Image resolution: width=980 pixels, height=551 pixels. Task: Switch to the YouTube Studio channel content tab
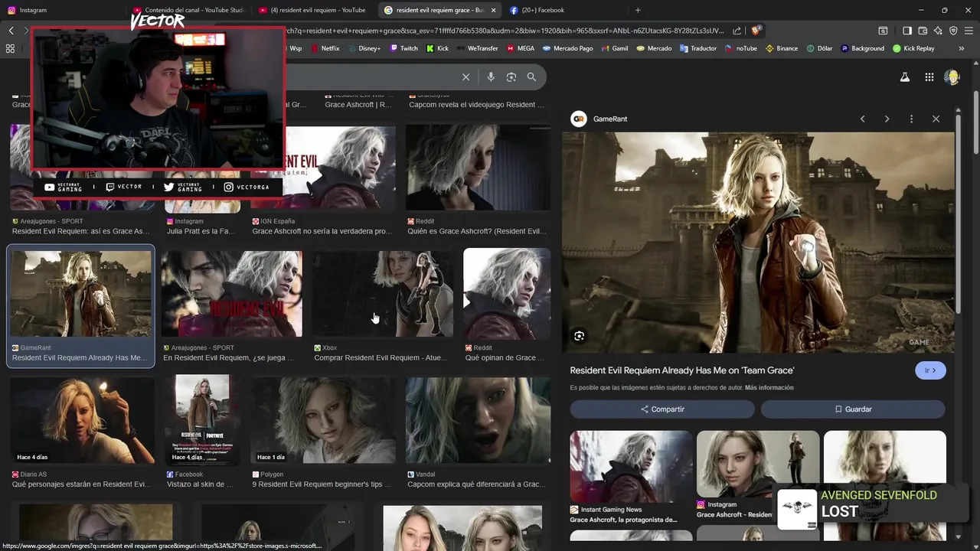189,10
